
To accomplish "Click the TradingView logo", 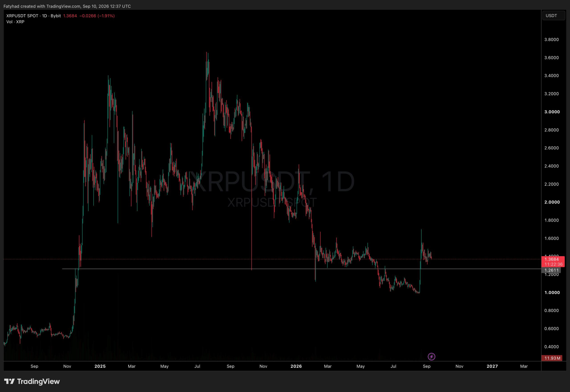I will (32, 381).
